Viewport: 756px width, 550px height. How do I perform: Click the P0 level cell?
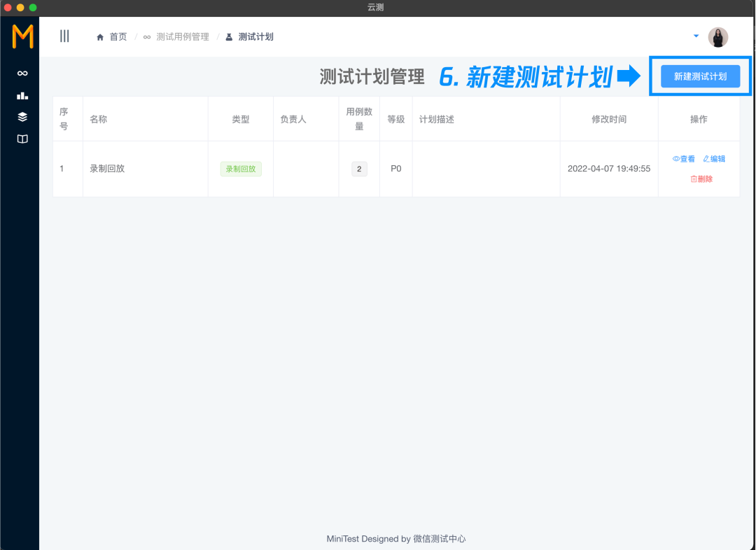395,169
